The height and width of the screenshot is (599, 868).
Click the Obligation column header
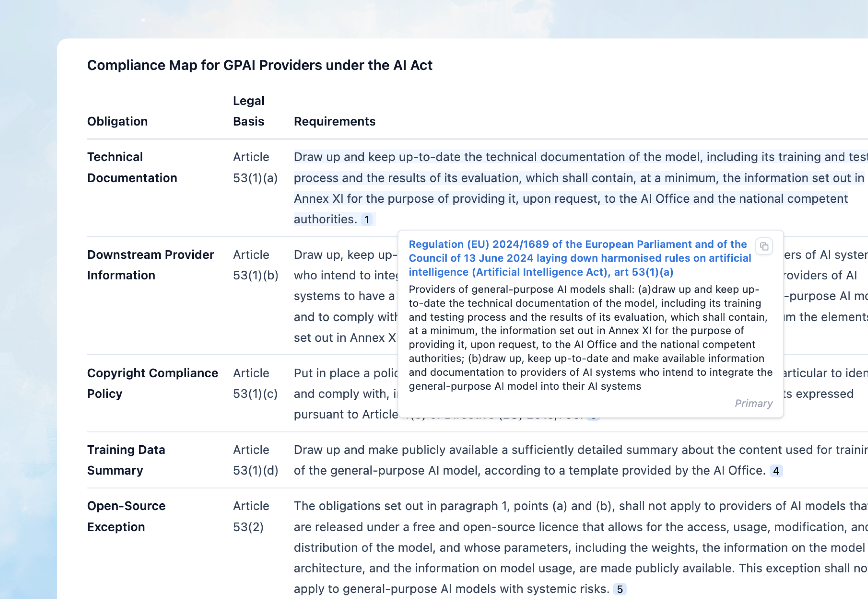117,122
